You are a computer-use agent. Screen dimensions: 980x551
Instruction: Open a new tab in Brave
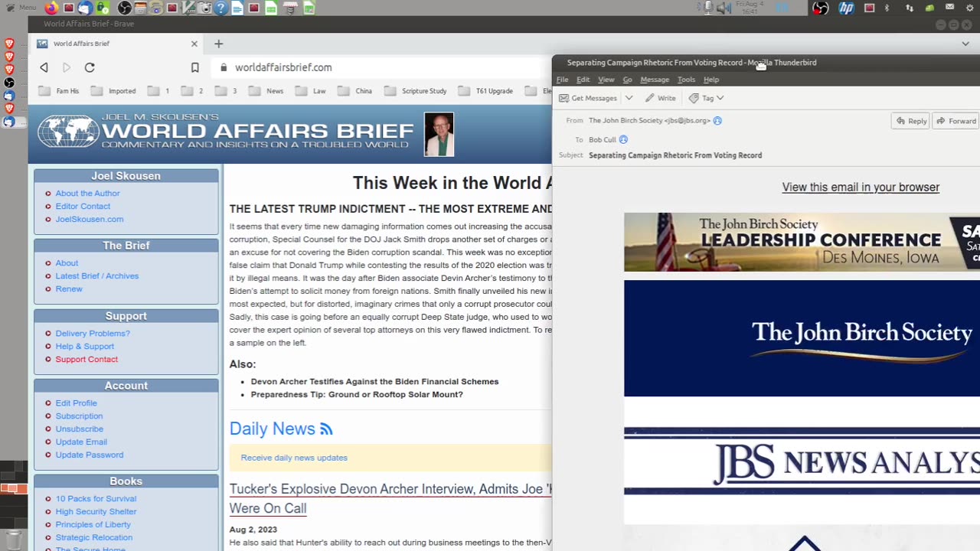tap(218, 44)
